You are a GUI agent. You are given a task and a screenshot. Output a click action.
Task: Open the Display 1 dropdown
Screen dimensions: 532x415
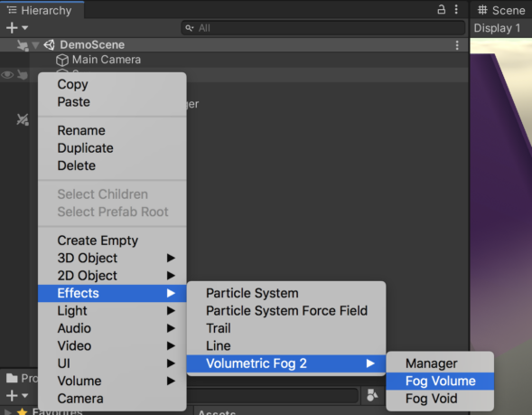tap(497, 28)
